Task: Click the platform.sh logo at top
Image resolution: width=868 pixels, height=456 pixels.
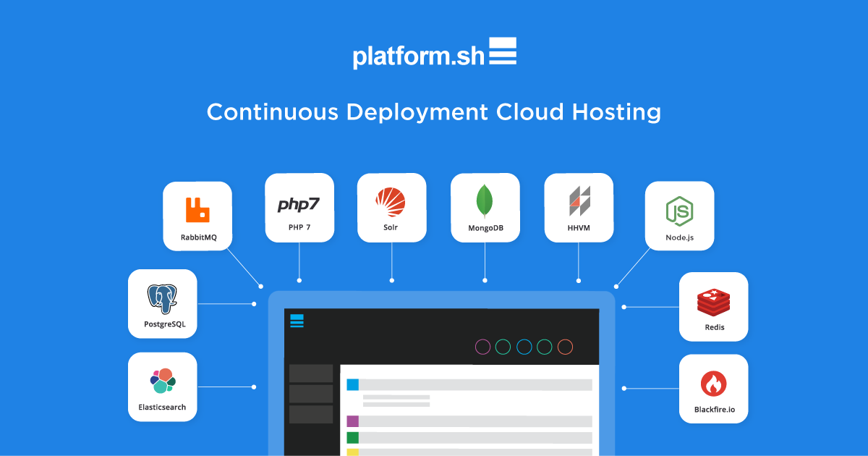Action: pos(434,54)
